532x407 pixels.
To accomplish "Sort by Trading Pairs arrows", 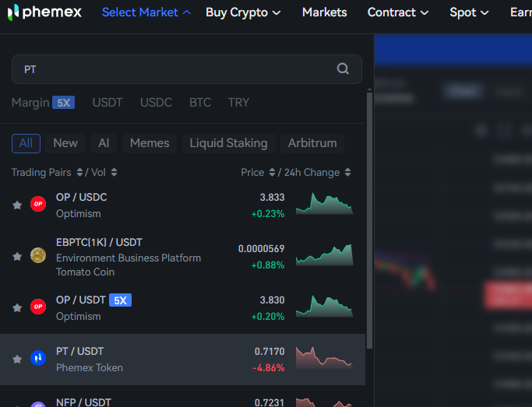I will click(x=79, y=172).
